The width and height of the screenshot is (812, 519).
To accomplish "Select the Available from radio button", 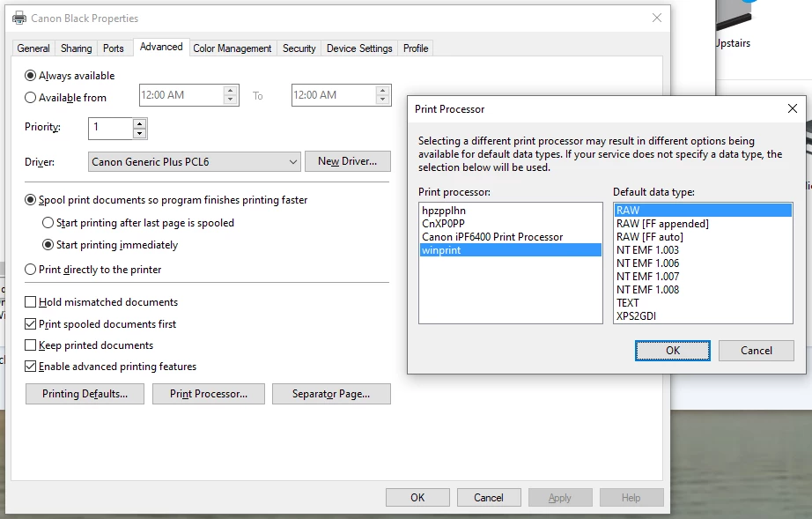I will coord(31,98).
